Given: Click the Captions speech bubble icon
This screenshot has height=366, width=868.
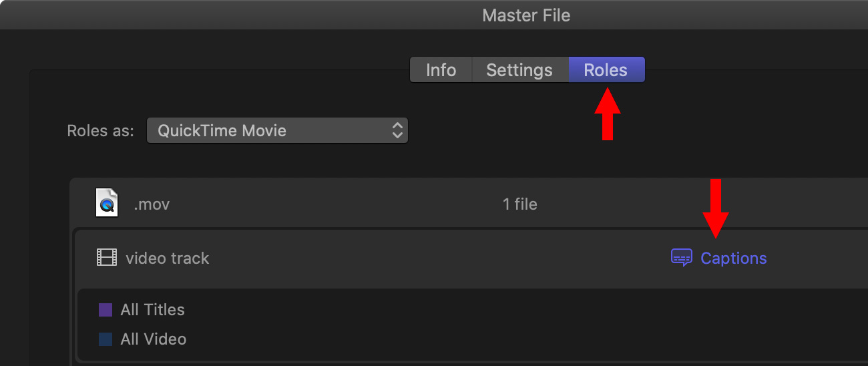Looking at the screenshot, I should [682, 258].
